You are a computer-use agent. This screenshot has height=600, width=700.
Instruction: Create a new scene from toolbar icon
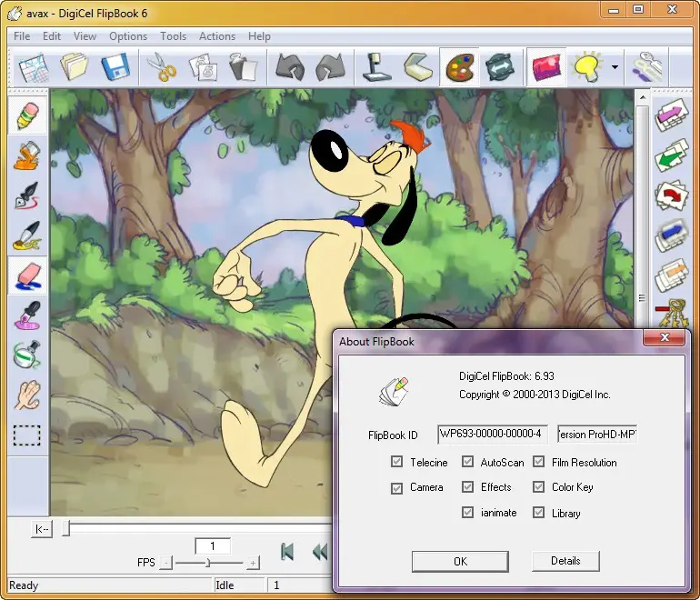[x=34, y=67]
